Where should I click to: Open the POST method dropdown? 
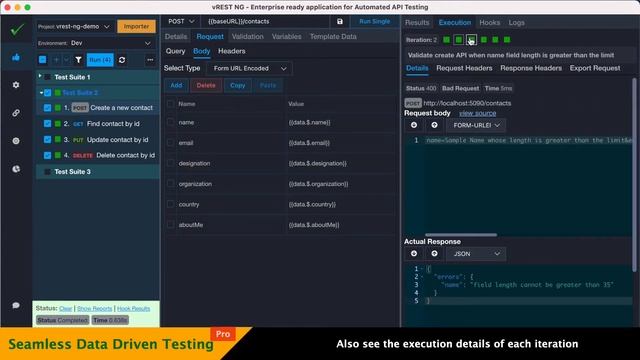click(x=181, y=22)
